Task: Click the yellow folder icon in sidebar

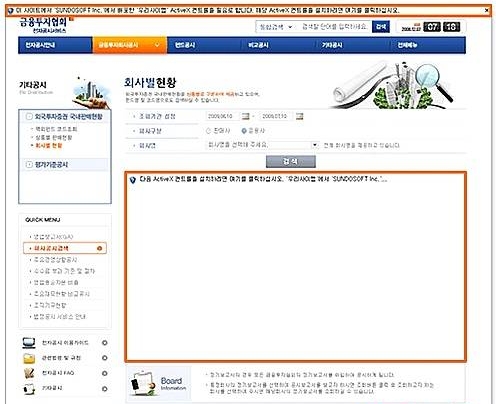Action: (x=29, y=358)
